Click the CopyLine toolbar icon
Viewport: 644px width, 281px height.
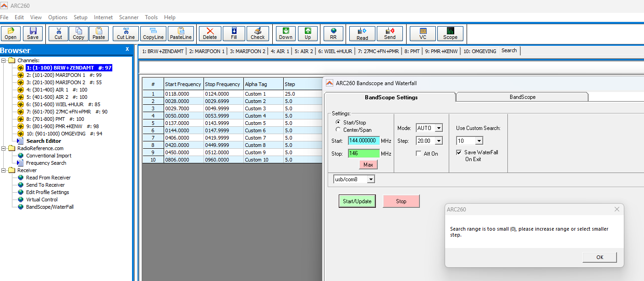[x=153, y=33]
